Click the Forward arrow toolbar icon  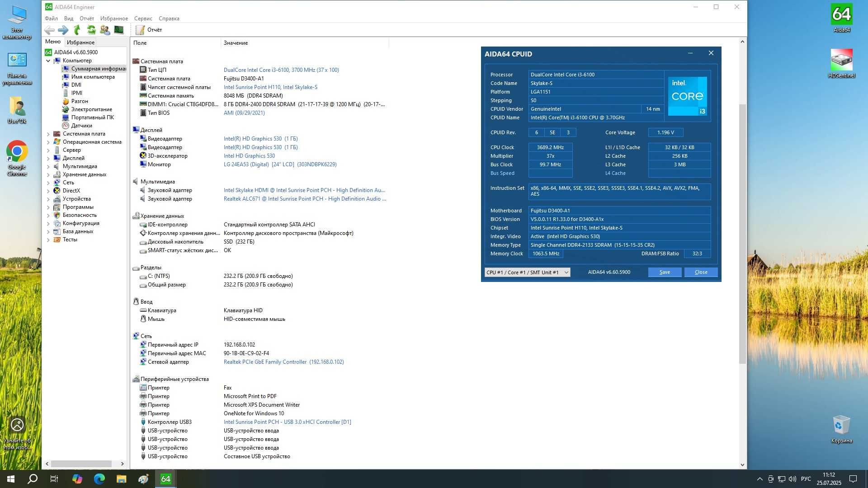pyautogui.click(x=63, y=30)
